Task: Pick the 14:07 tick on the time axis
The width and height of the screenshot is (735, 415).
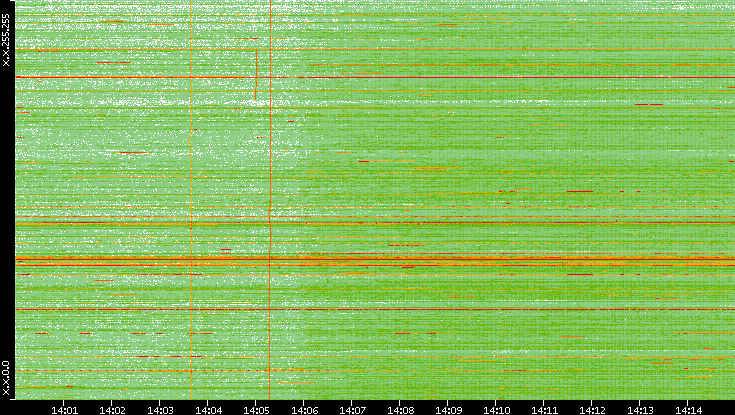Action: tap(353, 408)
